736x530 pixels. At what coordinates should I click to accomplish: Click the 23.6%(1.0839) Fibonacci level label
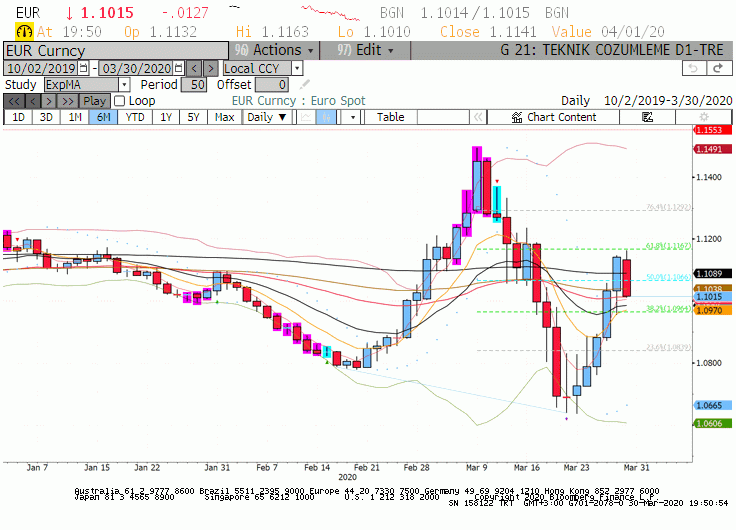(x=668, y=347)
